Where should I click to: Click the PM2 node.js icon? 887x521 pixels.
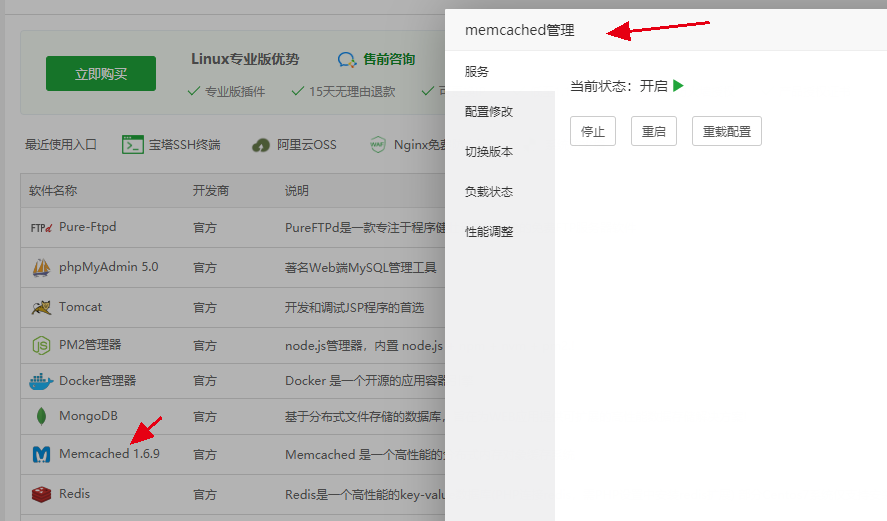tap(41, 345)
